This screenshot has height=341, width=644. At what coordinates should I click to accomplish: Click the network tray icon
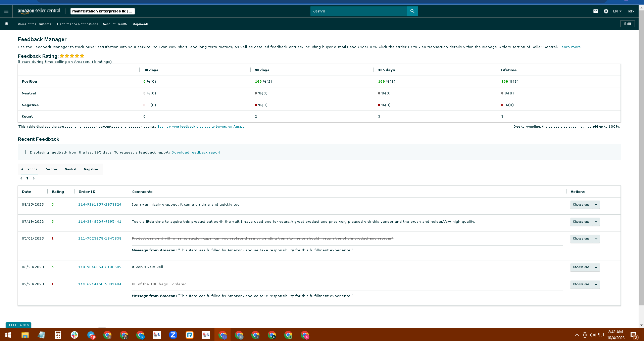601,335
